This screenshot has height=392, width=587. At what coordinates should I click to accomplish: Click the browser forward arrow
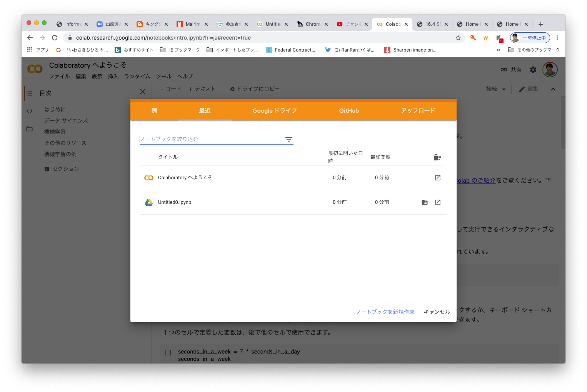tap(42, 38)
